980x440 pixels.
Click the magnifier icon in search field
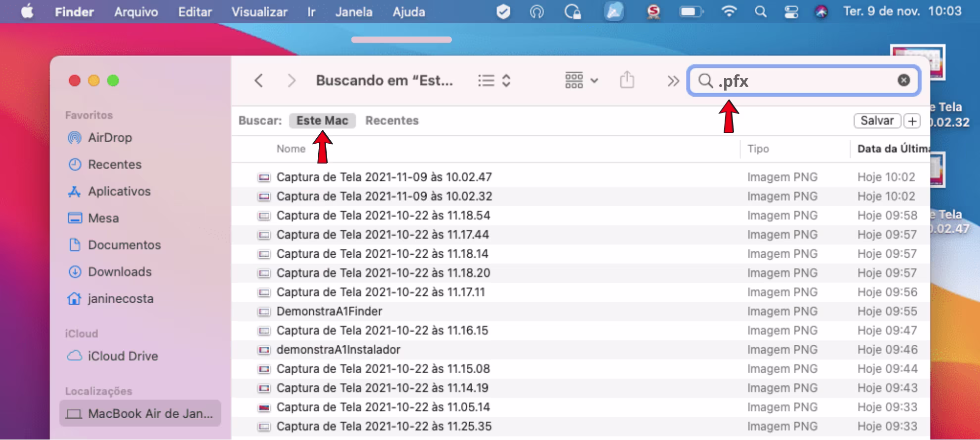(x=705, y=80)
